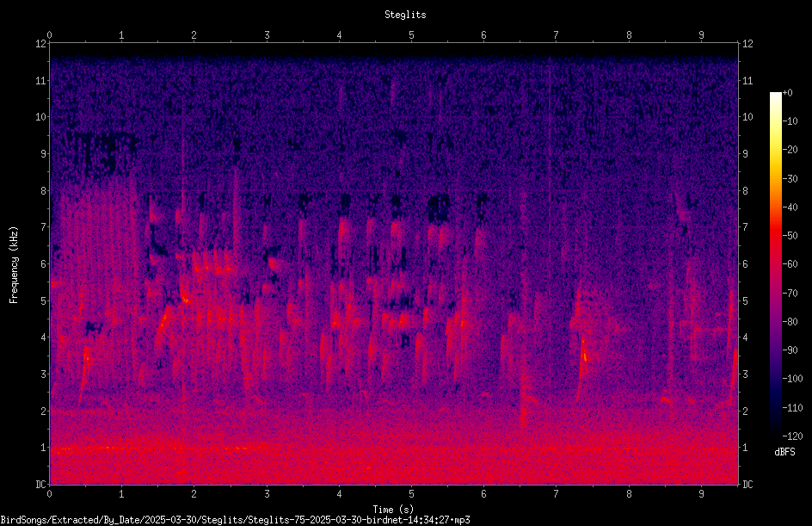Click the 5 second tick on the top time axis
The width and height of the screenshot is (812, 526).
tap(412, 35)
